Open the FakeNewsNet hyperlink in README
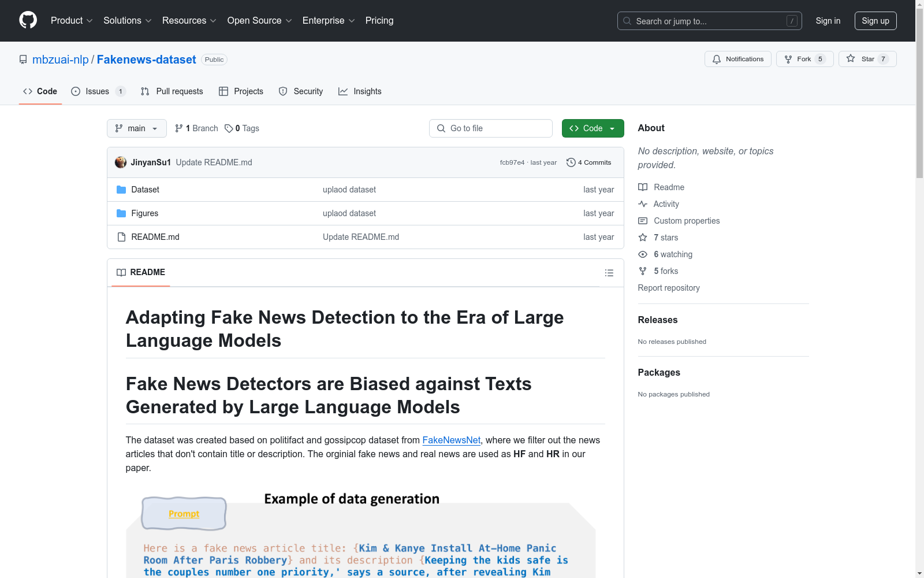Viewport: 924px width, 578px height. (451, 440)
